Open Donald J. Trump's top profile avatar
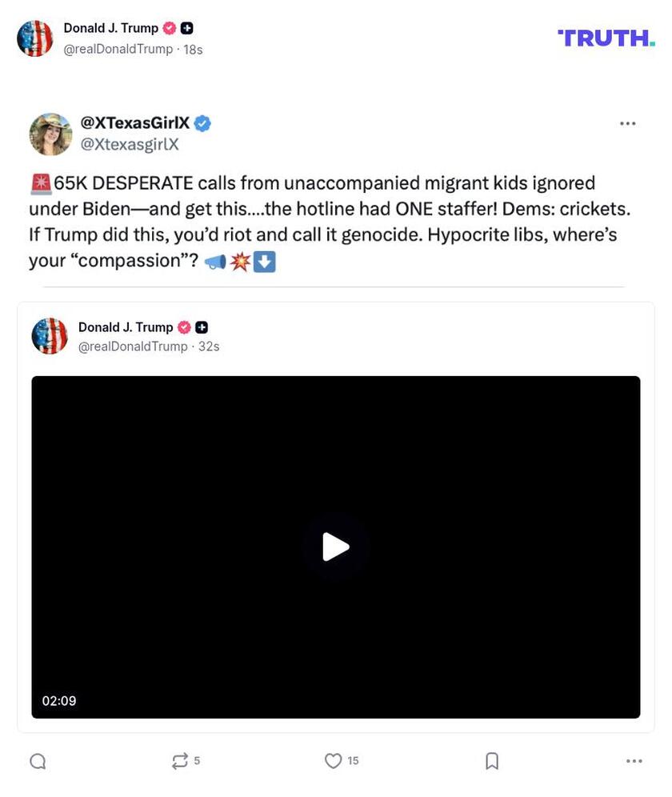672x797 pixels. pyautogui.click(x=34, y=38)
